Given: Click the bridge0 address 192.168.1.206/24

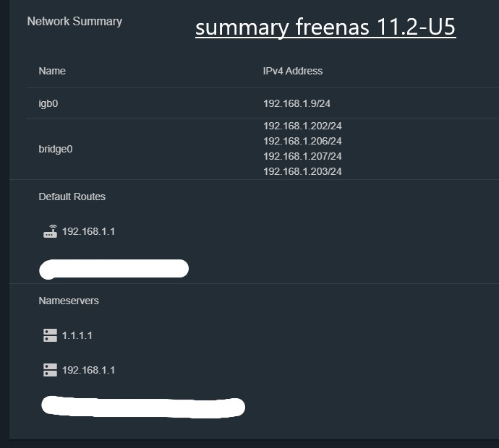Looking at the screenshot, I should point(302,141).
